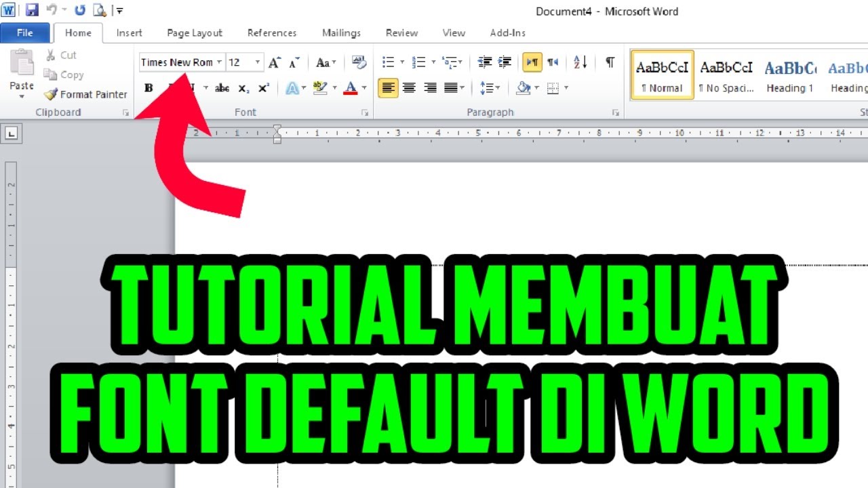This screenshot has width=868, height=488.
Task: Click the Paste clipboard icon
Action: click(22, 63)
